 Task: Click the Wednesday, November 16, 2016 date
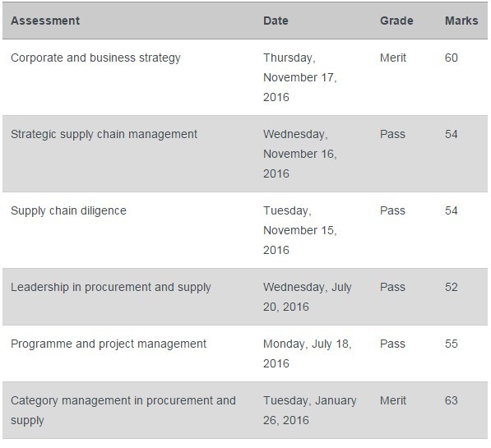tap(300, 154)
